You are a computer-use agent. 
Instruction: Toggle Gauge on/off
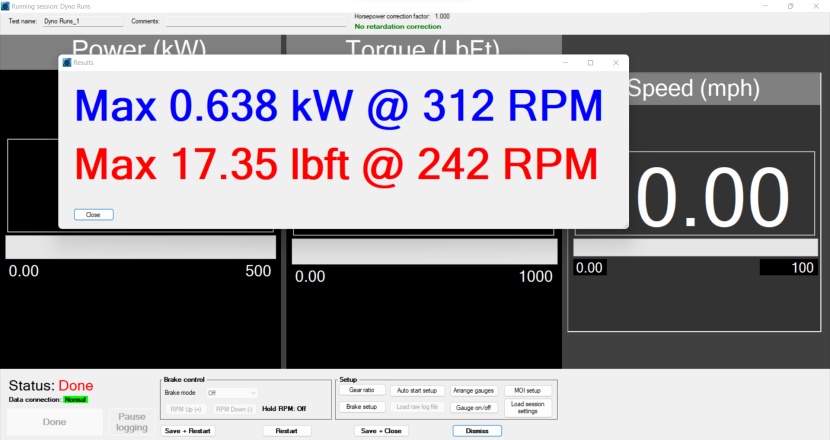pos(473,408)
